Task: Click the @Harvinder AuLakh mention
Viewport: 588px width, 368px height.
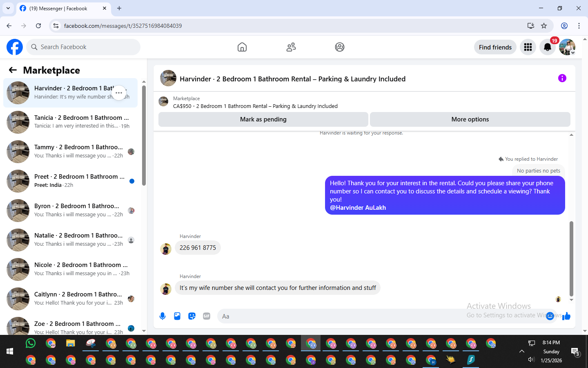Action: [358, 208]
